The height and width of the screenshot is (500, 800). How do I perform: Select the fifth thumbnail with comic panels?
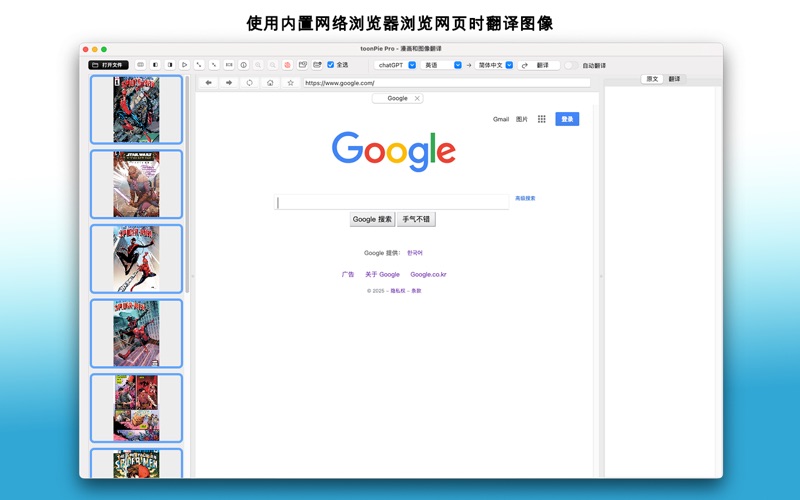tap(136, 408)
